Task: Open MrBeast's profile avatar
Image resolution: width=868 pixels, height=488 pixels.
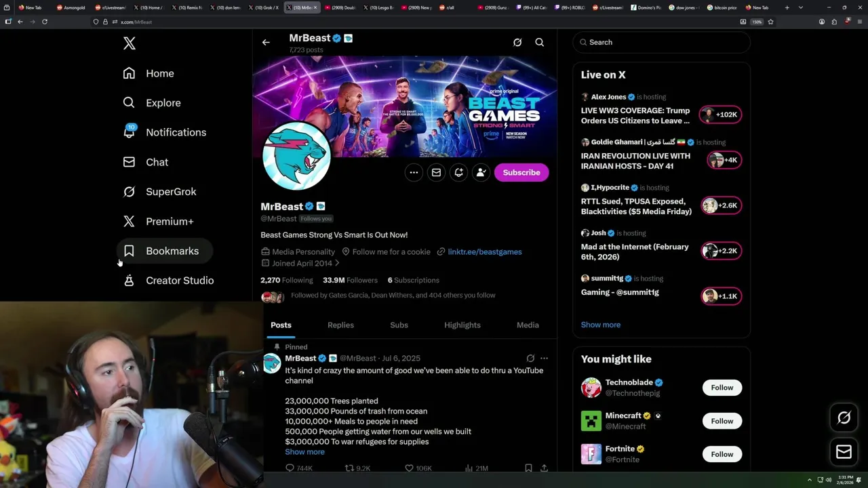Action: tap(296, 157)
